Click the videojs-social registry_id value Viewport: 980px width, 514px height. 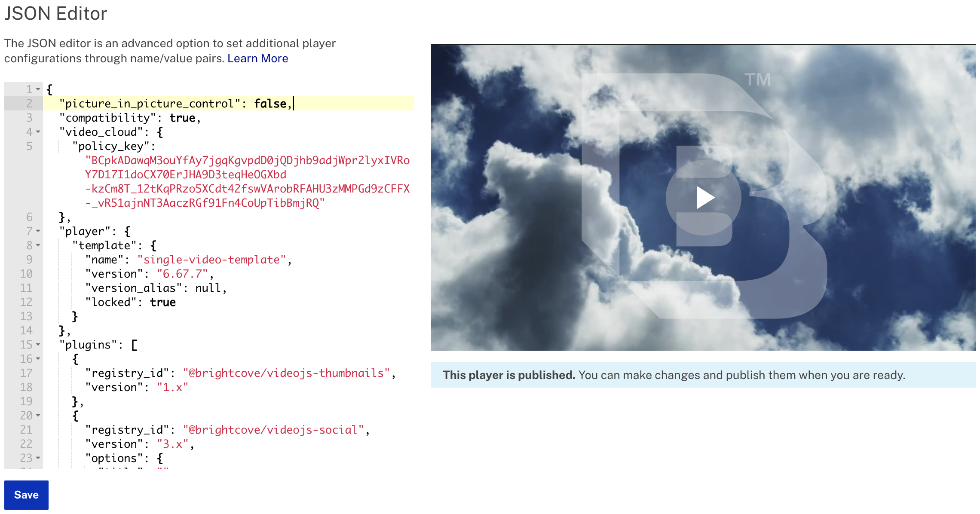click(273, 430)
